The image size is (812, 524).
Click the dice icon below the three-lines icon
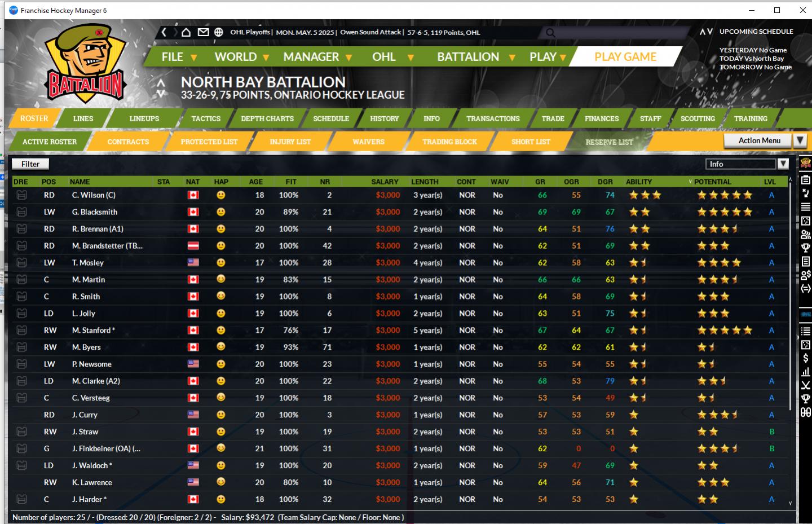click(x=806, y=221)
